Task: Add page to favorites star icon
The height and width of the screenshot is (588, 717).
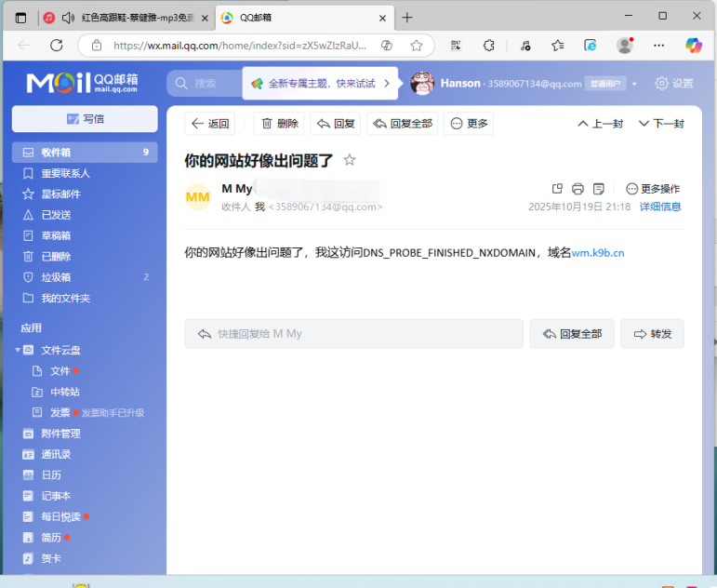Action: tap(416, 46)
